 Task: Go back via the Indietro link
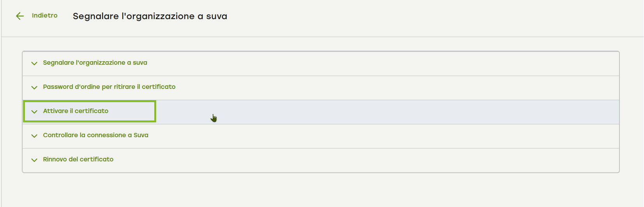point(44,16)
